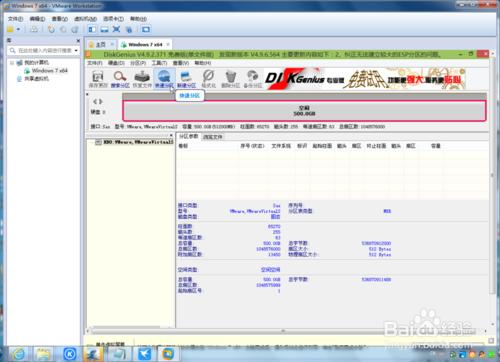The height and width of the screenshot is (362, 500).
Task: Switch to Browse Files (浏览文件) tab
Action: point(213,137)
